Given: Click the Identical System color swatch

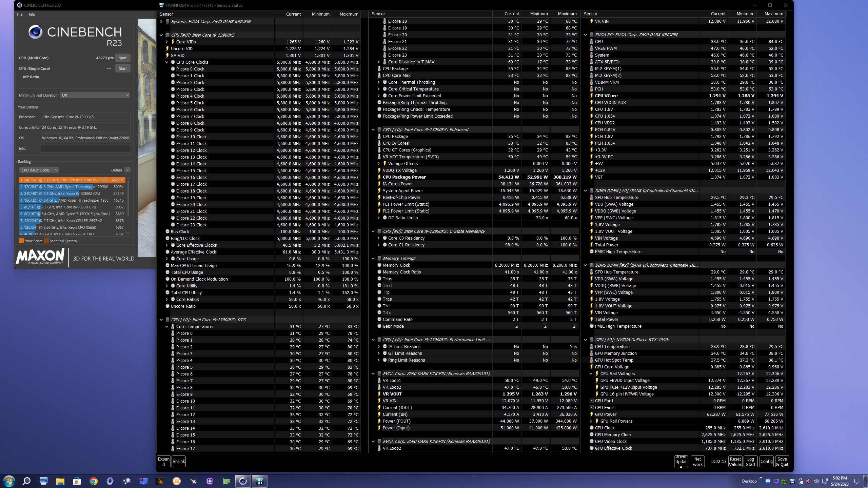Looking at the screenshot, I should click(47, 241).
